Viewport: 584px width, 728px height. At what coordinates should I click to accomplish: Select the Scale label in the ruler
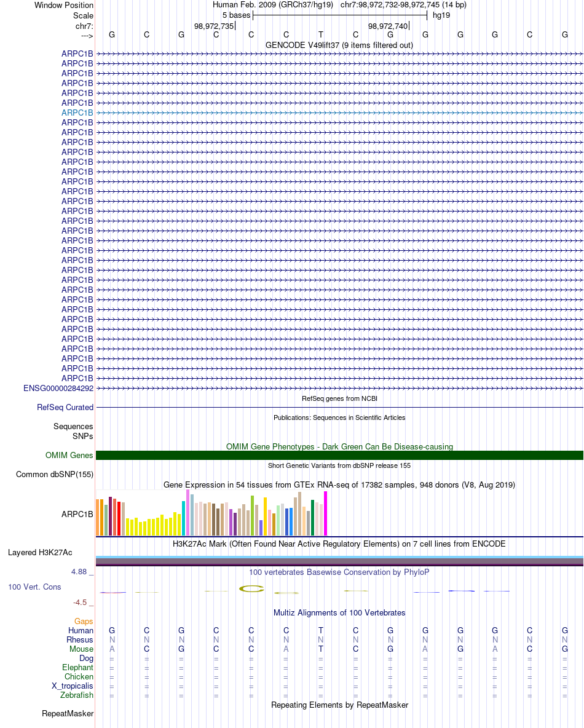coord(83,15)
